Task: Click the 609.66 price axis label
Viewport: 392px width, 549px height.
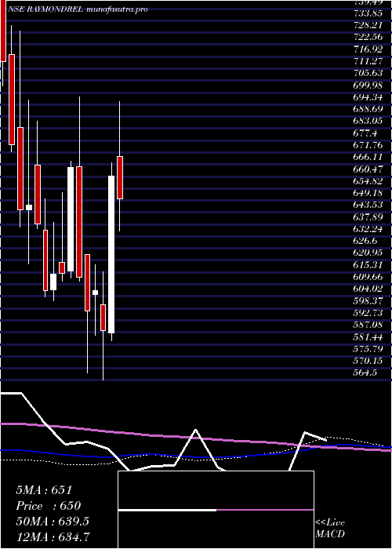Action: point(368,277)
